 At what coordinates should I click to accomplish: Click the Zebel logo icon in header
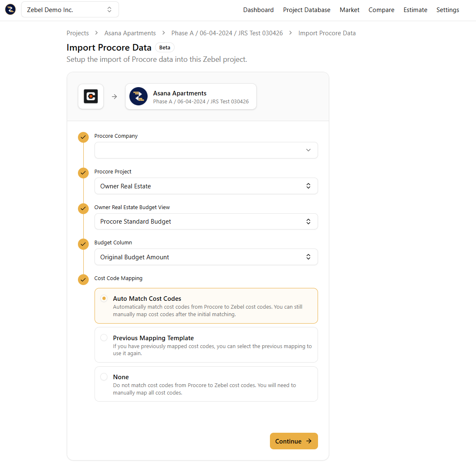pos(10,10)
